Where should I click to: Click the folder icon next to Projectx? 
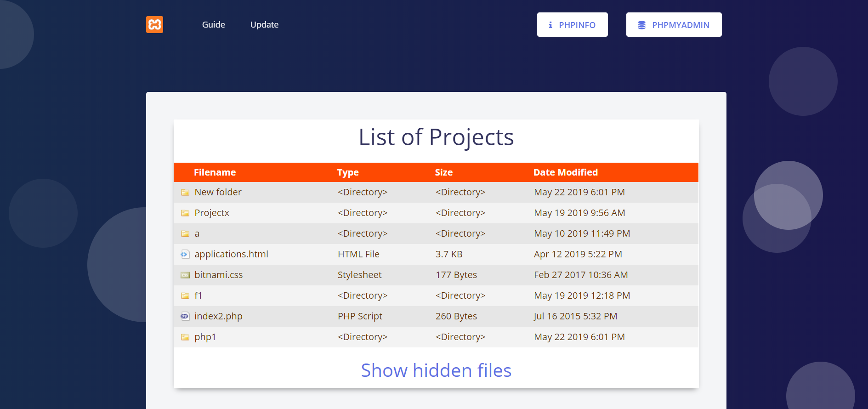click(x=185, y=213)
